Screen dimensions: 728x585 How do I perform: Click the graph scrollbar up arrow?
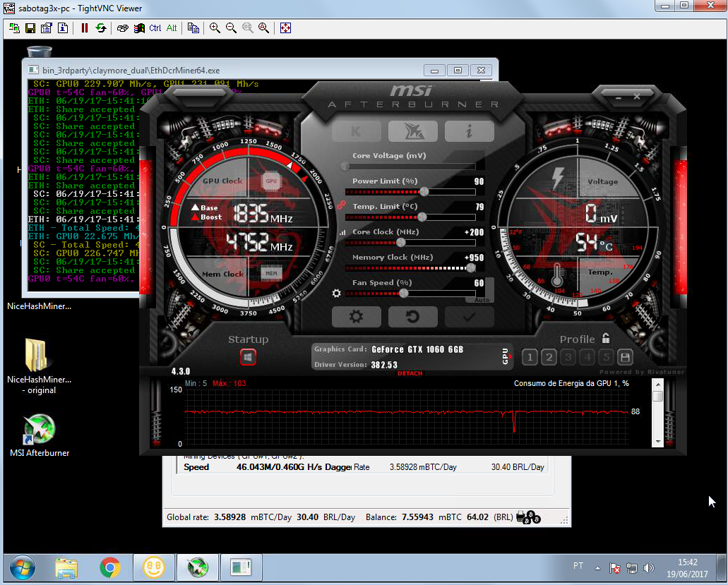click(x=658, y=385)
